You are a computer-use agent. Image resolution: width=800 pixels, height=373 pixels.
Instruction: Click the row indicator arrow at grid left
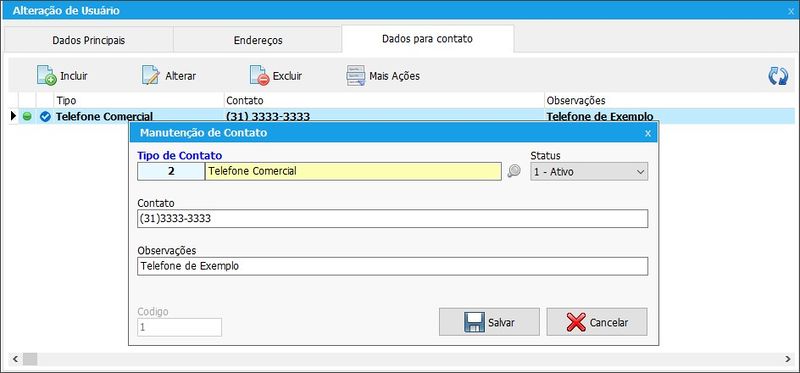coord(13,116)
